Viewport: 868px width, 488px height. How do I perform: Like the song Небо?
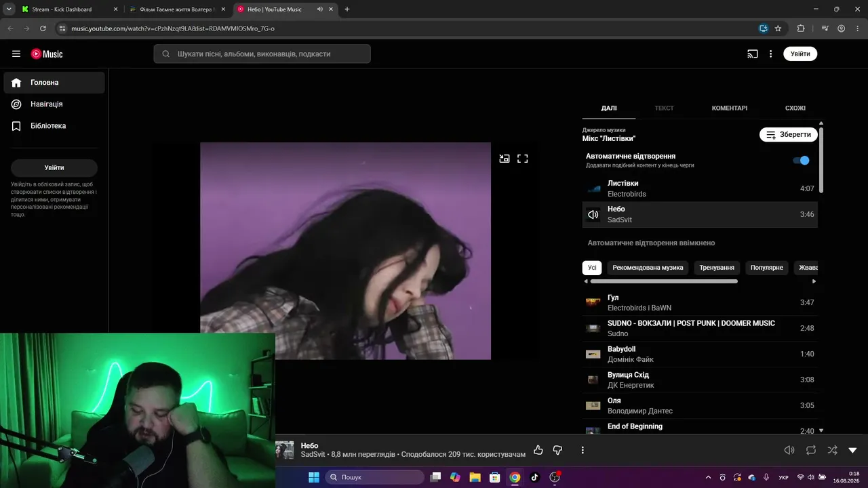point(538,450)
